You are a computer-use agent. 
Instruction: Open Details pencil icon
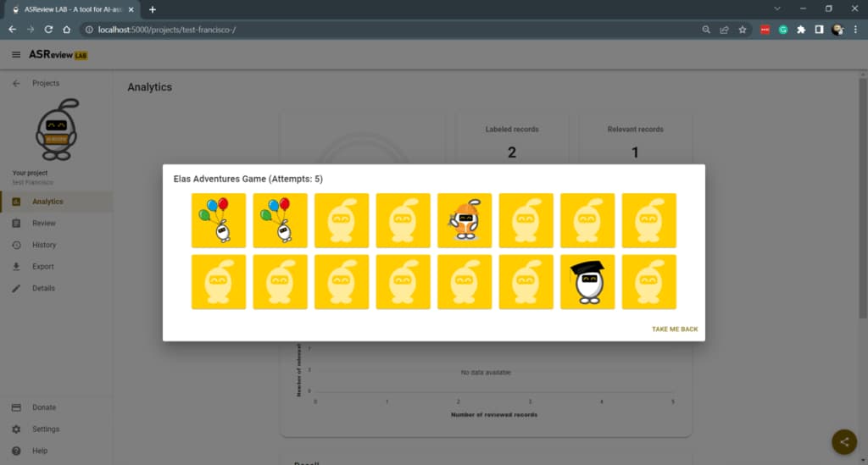point(16,288)
